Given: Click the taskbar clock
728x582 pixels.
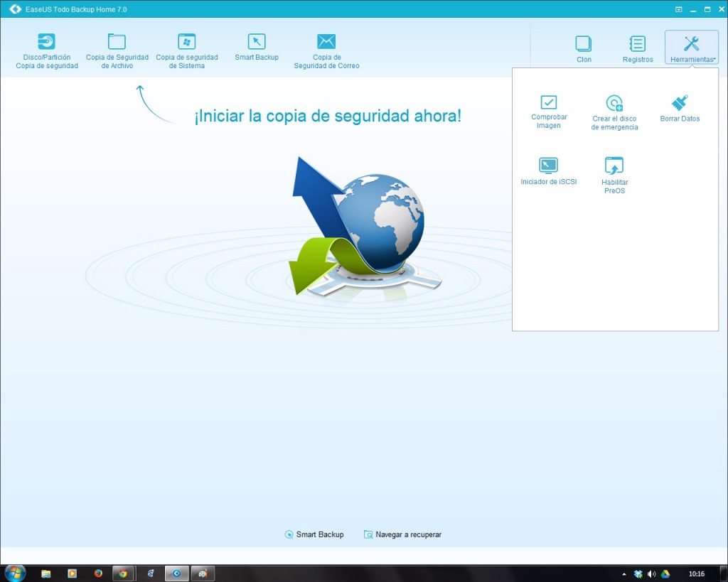Looking at the screenshot, I should click(x=696, y=573).
